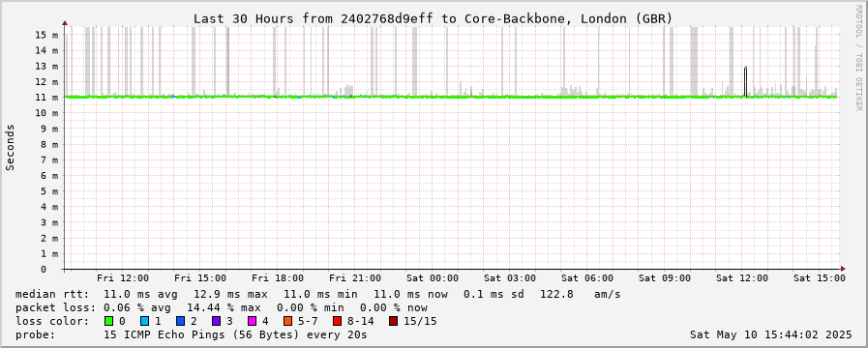
Task: Click the black latency spike near Sat 12:00
Action: (746, 82)
